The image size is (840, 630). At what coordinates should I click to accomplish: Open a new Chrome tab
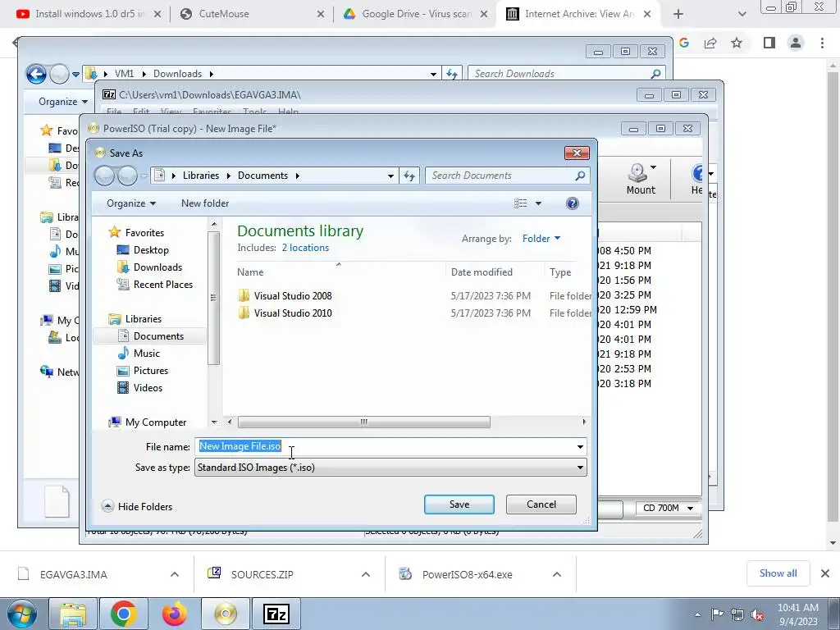678,14
